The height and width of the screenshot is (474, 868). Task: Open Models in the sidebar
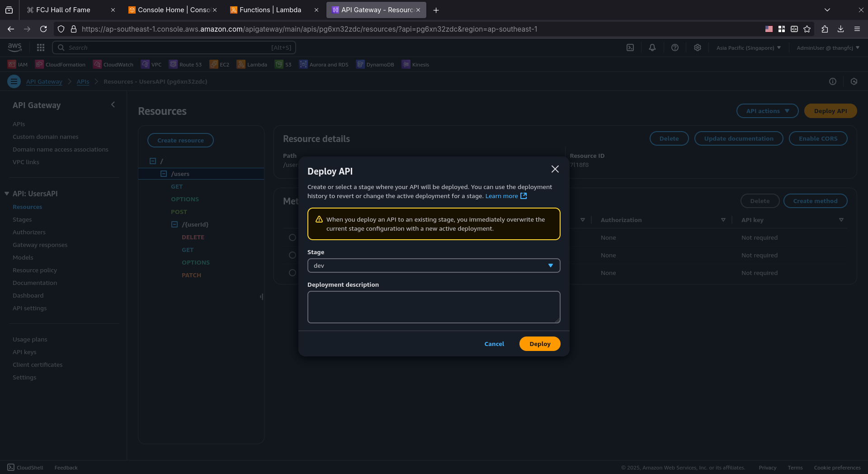23,257
